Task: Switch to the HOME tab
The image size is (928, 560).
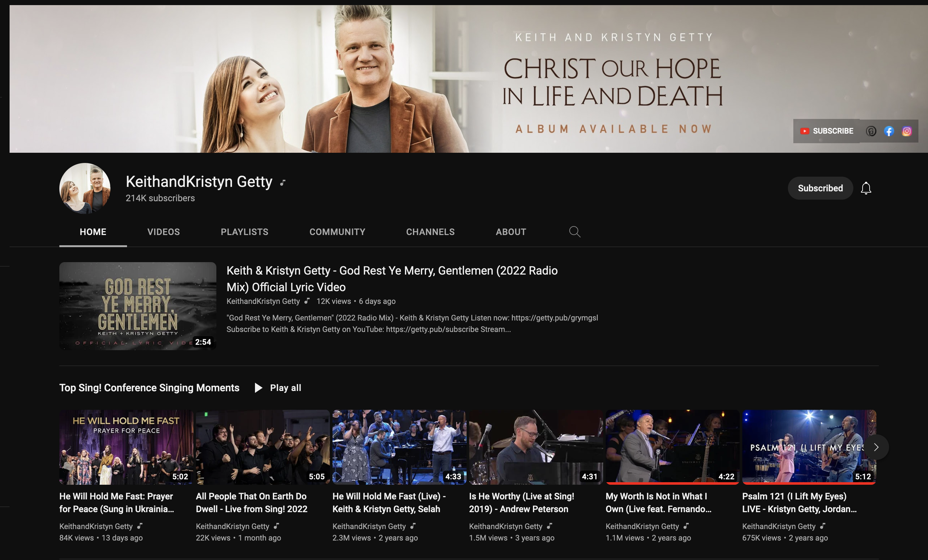Action: pos(93,232)
